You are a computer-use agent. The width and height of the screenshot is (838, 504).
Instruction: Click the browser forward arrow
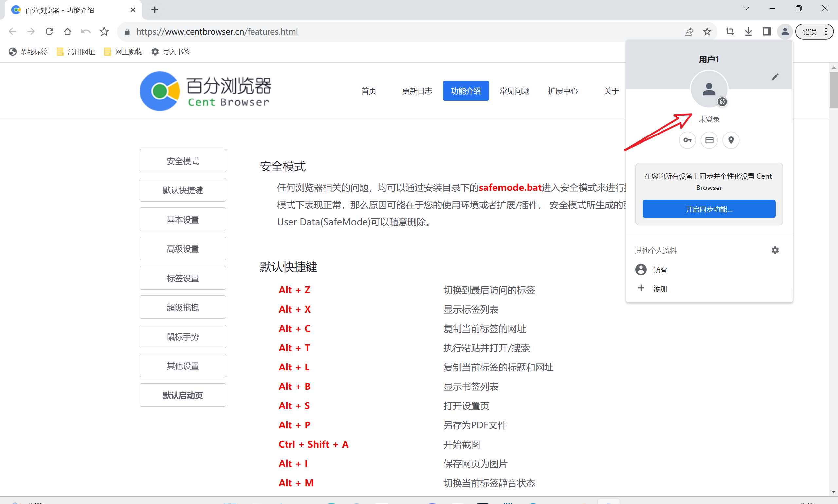click(x=31, y=32)
